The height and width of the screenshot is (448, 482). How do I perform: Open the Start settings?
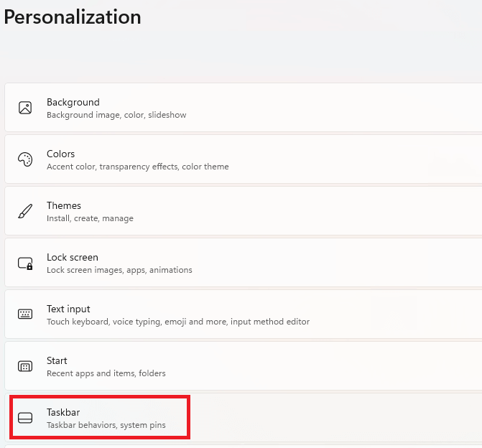coord(243,365)
